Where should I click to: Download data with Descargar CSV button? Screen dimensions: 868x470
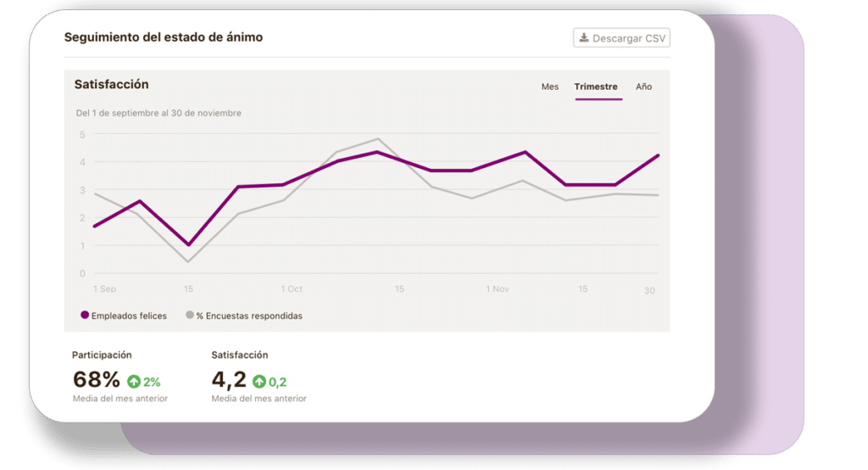621,37
